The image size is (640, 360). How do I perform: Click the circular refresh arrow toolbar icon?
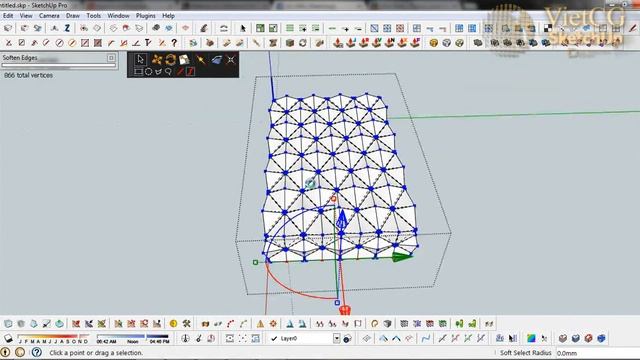point(302,42)
